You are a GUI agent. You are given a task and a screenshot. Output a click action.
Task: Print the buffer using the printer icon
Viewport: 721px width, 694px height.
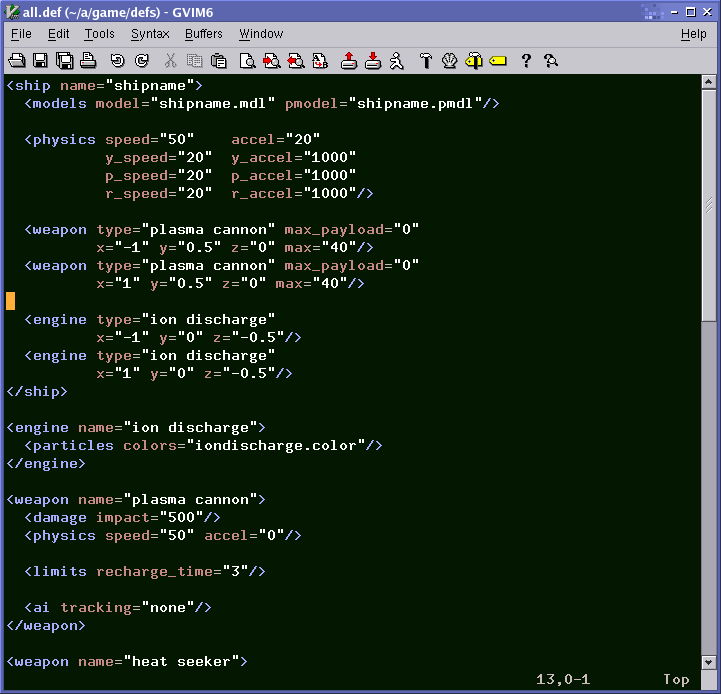(88, 61)
